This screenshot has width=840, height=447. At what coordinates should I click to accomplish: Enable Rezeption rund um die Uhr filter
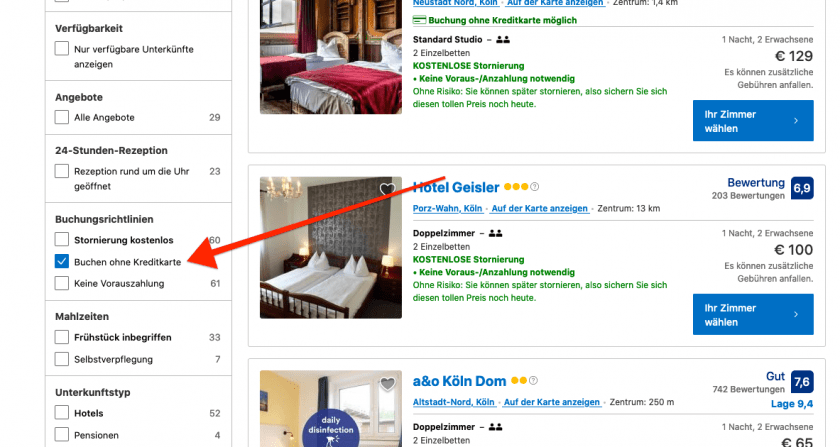coord(62,171)
